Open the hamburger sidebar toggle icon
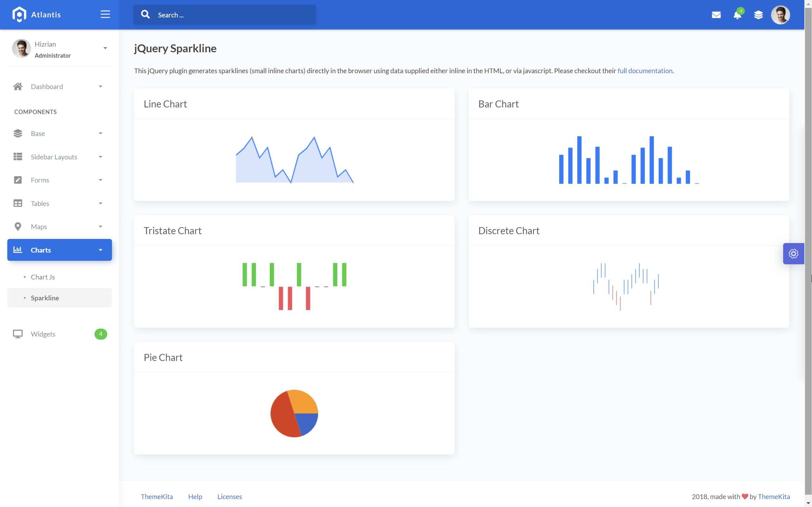 click(105, 14)
